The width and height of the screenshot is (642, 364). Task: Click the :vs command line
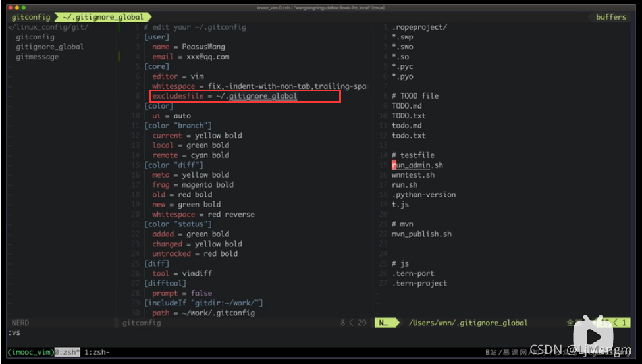14,332
